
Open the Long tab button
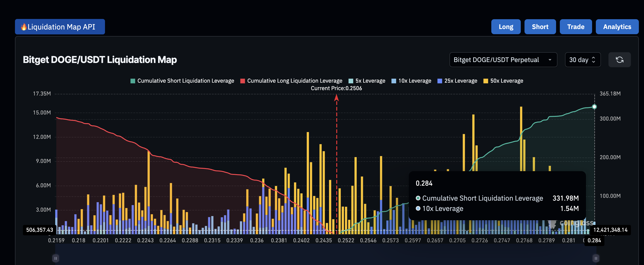click(506, 27)
